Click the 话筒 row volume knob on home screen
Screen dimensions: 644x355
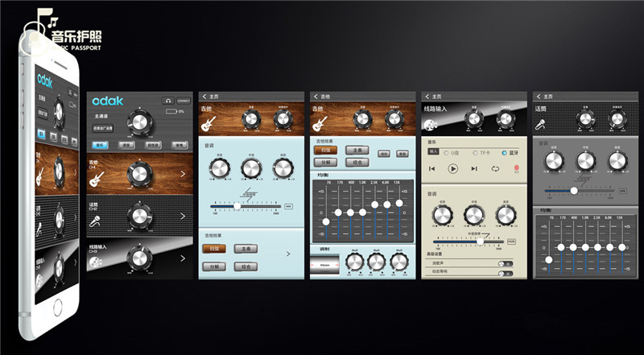point(139,216)
